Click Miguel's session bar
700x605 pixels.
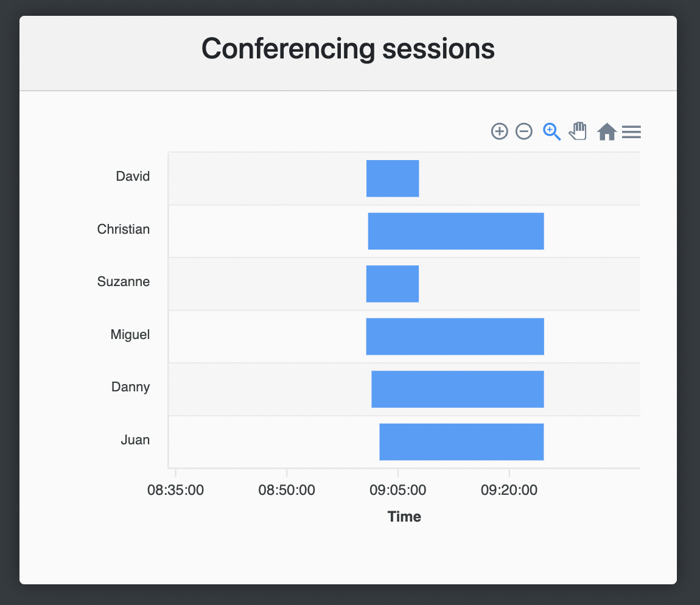(455, 336)
